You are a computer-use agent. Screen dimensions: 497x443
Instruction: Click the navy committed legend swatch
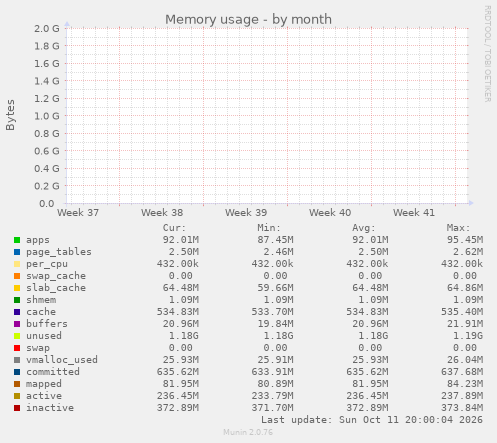(x=17, y=372)
